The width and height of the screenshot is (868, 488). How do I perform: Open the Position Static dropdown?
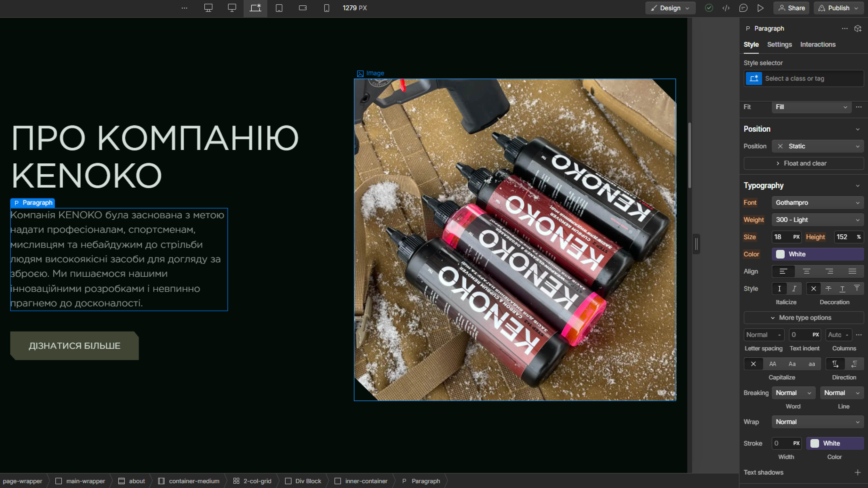tap(818, 146)
